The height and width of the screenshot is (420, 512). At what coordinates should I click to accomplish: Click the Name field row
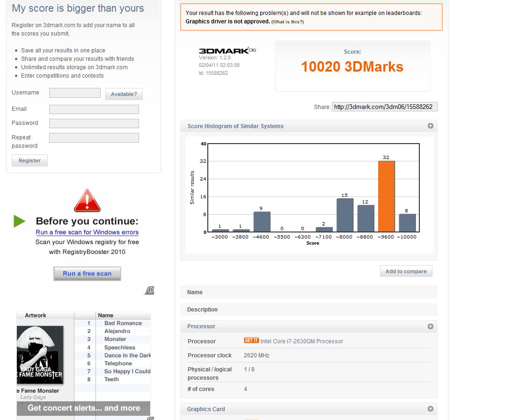(x=308, y=292)
